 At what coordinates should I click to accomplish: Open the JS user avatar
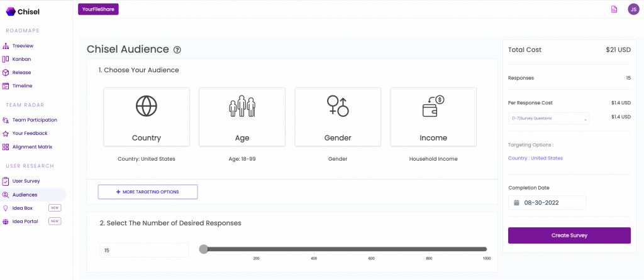coord(633,9)
